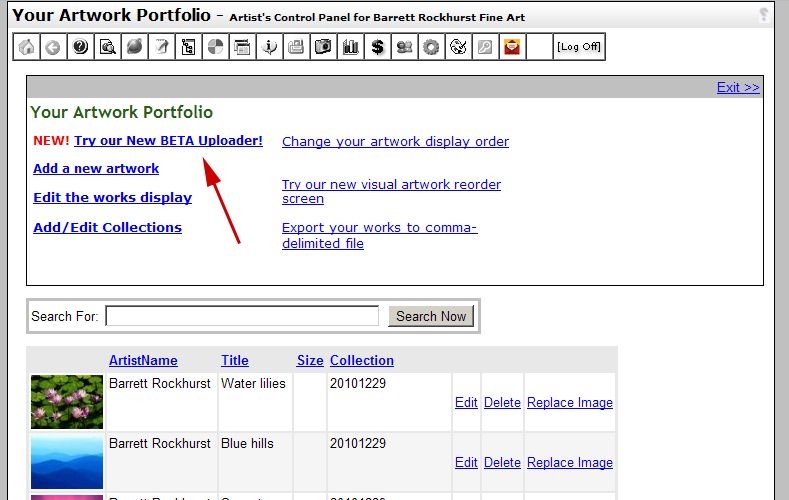Viewport: 789px width, 500px height.
Task: Click the pie chart toolbar icon
Action: pos(215,47)
